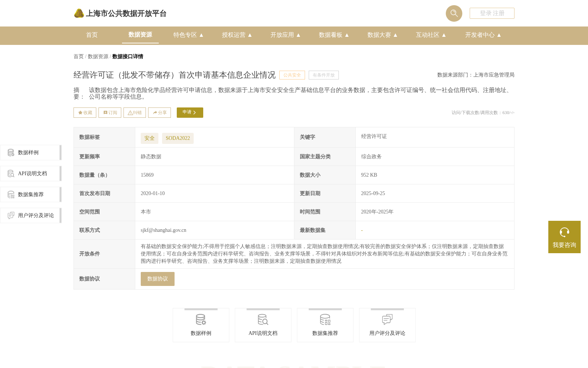Click the 公共安全 category badge
588x368 pixels.
point(292,75)
